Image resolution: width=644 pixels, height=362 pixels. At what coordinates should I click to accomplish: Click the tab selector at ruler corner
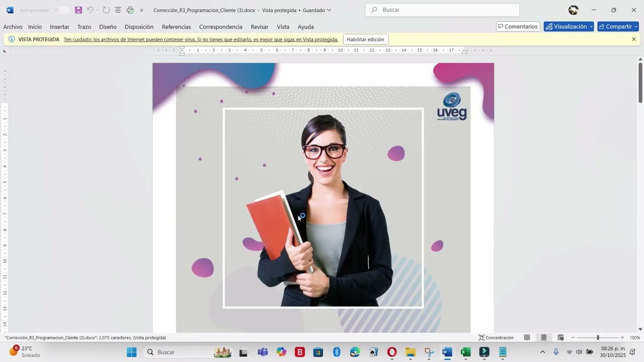click(x=5, y=51)
